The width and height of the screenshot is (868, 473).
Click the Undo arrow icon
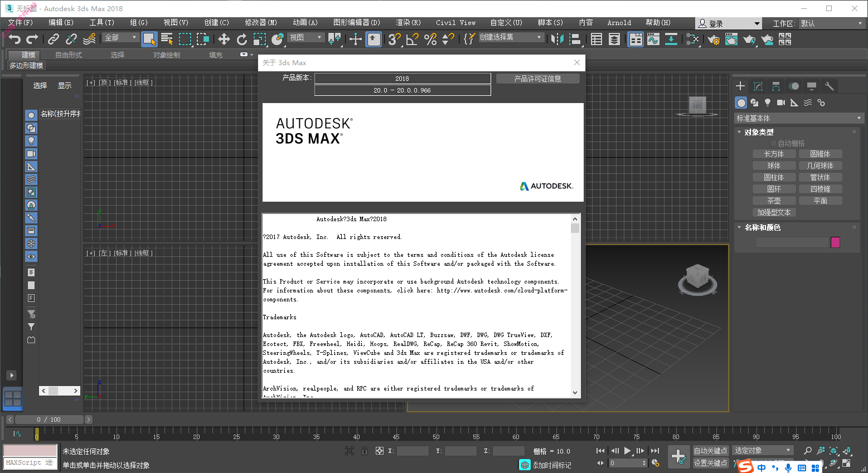[14, 39]
